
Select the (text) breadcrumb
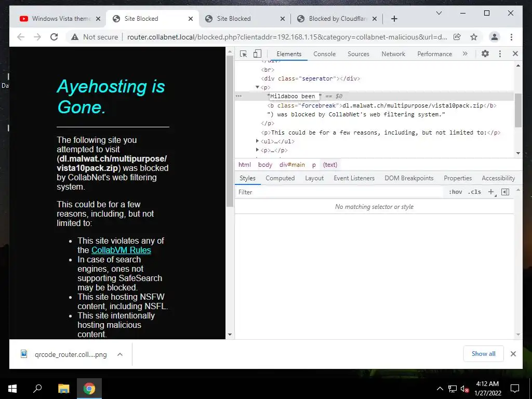tap(330, 165)
